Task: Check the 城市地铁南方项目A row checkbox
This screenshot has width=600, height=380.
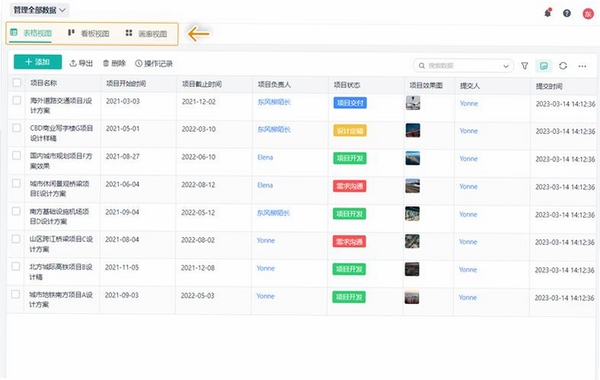Action: point(15,294)
